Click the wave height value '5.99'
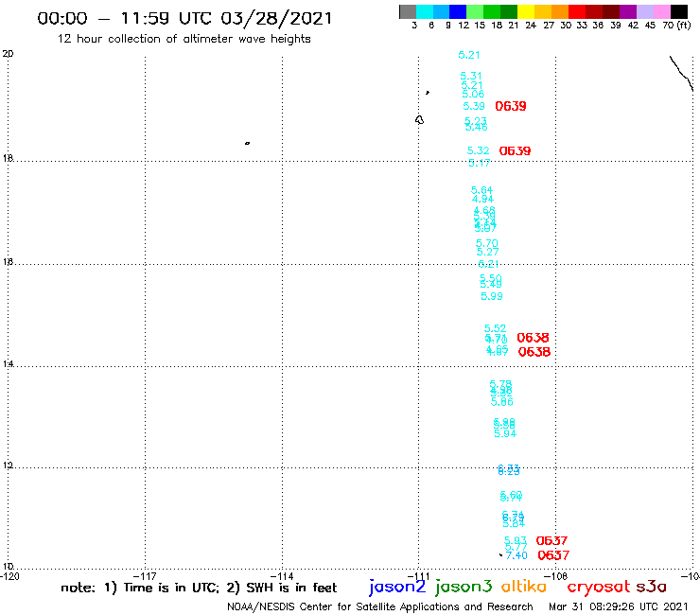 [492, 296]
